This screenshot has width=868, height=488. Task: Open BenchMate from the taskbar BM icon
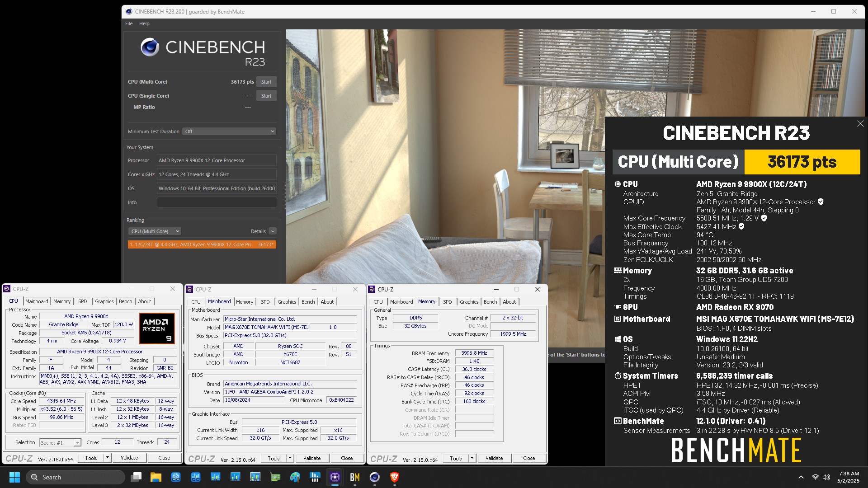(355, 477)
